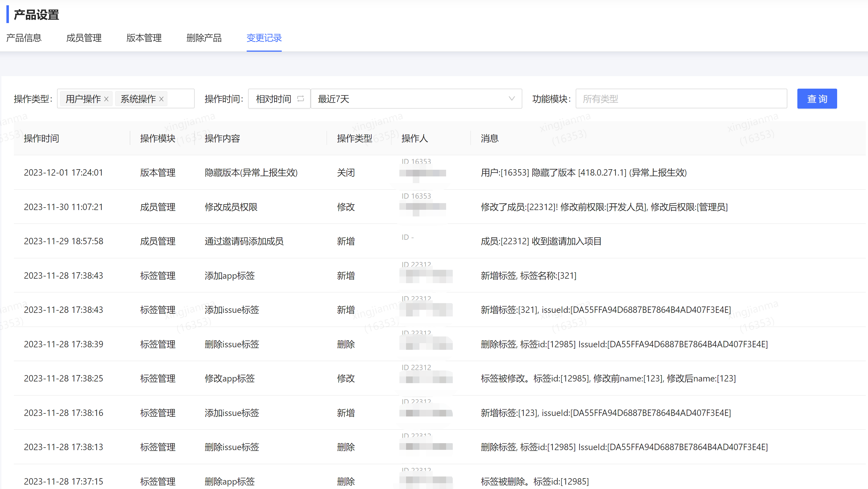868x489 pixels.
Task: Click the 消息 column header
Action: click(x=489, y=138)
